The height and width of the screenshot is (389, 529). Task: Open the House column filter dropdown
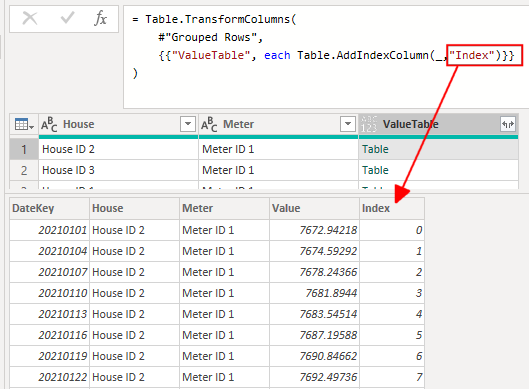188,124
